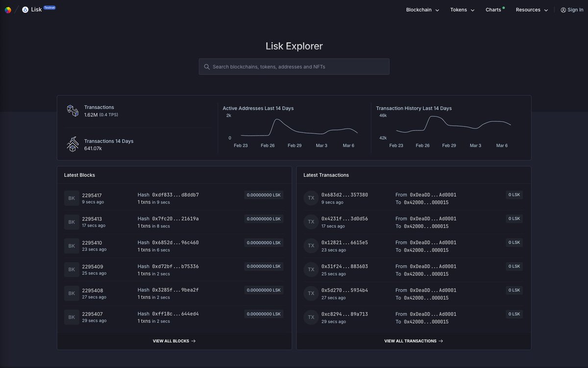This screenshot has height=368, width=588.
Task: Click the Transactions cubes icon
Action: [73, 111]
